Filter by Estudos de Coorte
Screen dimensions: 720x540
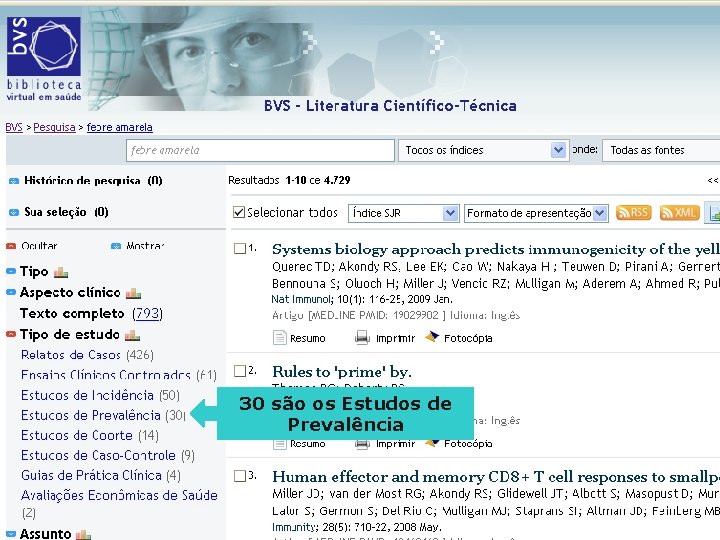pos(77,435)
